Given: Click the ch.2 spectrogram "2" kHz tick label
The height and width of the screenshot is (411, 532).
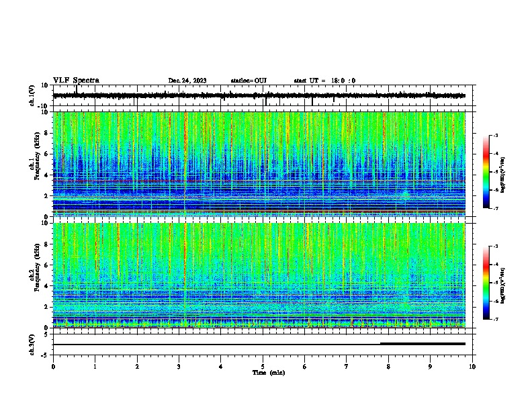Looking at the screenshot, I should (x=46, y=307).
